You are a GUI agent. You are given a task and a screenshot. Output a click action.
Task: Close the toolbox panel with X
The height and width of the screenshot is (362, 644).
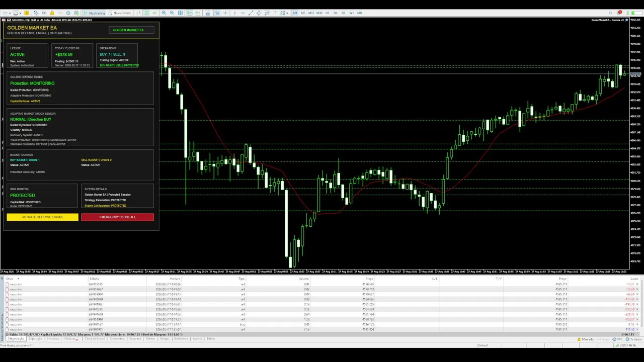click(2, 279)
